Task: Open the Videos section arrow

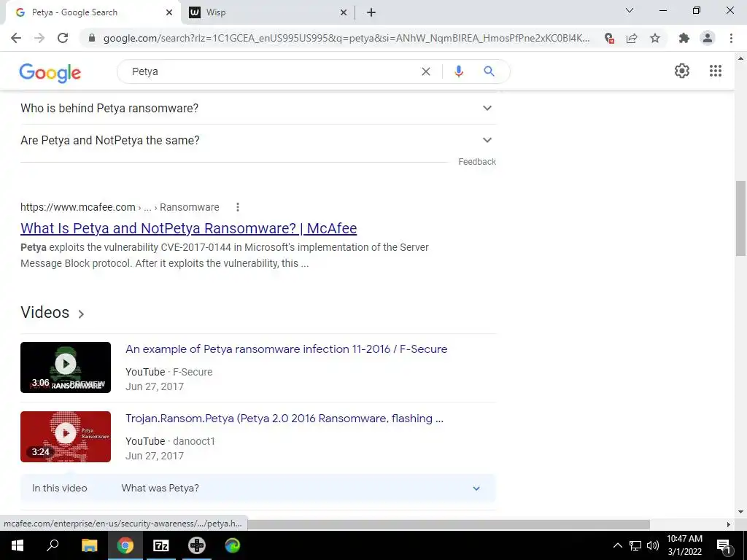Action: pyautogui.click(x=81, y=314)
